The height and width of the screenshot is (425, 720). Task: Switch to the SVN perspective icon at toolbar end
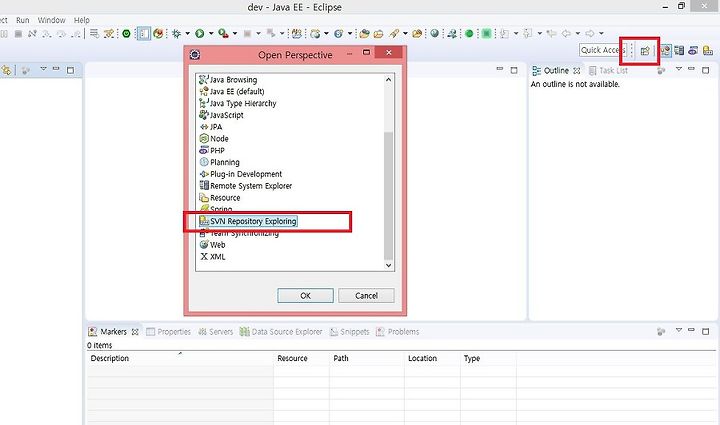708,50
